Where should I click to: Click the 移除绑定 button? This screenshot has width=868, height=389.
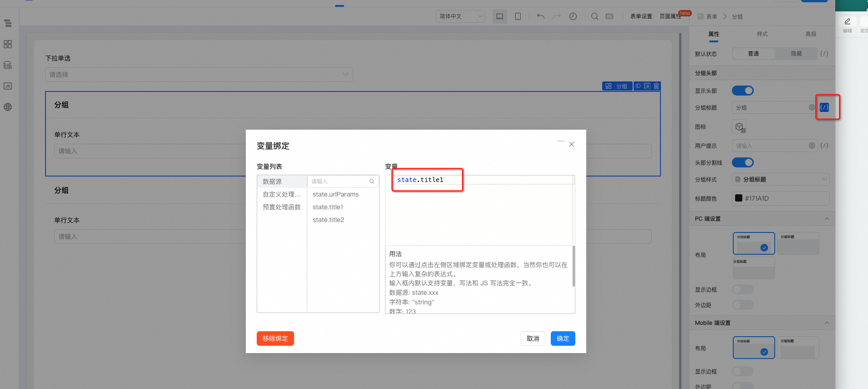click(275, 338)
